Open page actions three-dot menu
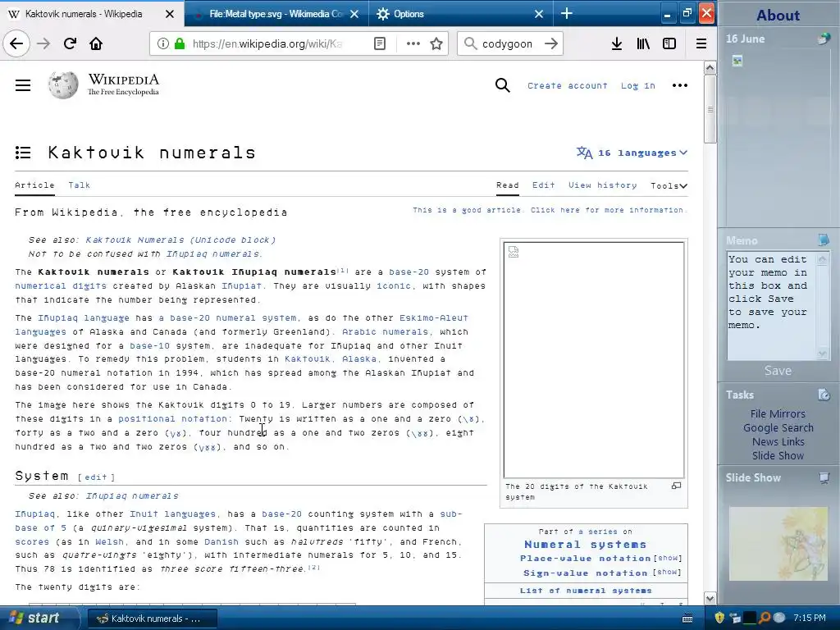 click(x=413, y=43)
